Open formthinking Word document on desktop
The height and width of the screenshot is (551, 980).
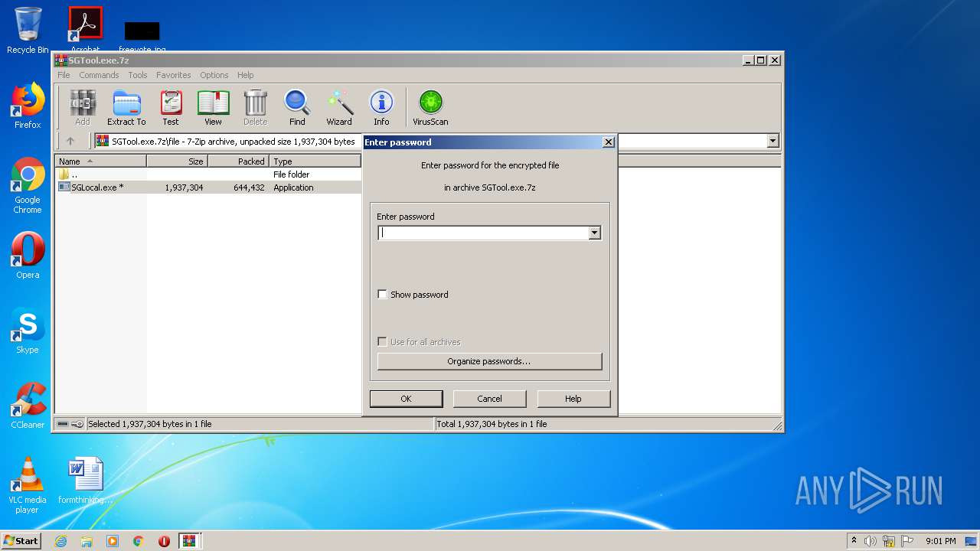pyautogui.click(x=86, y=481)
